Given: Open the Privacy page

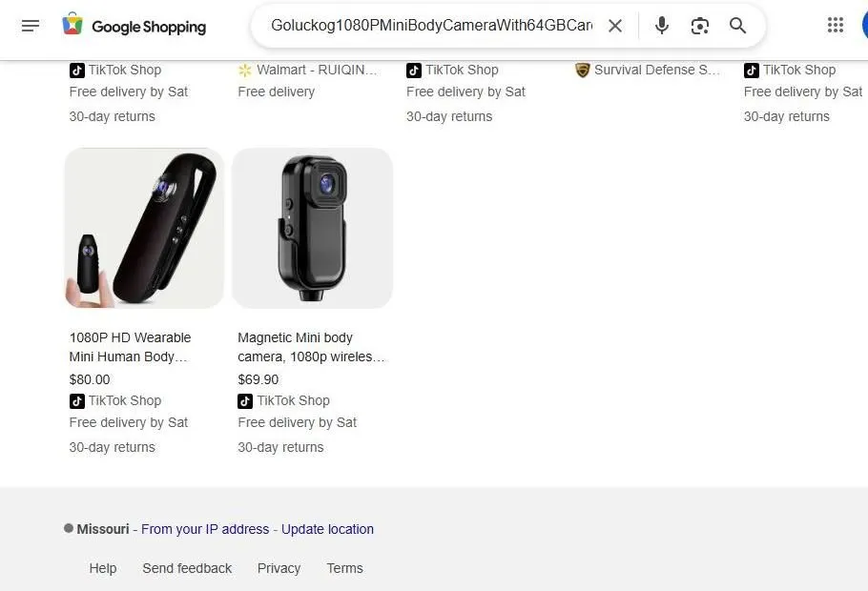Looking at the screenshot, I should [x=279, y=568].
